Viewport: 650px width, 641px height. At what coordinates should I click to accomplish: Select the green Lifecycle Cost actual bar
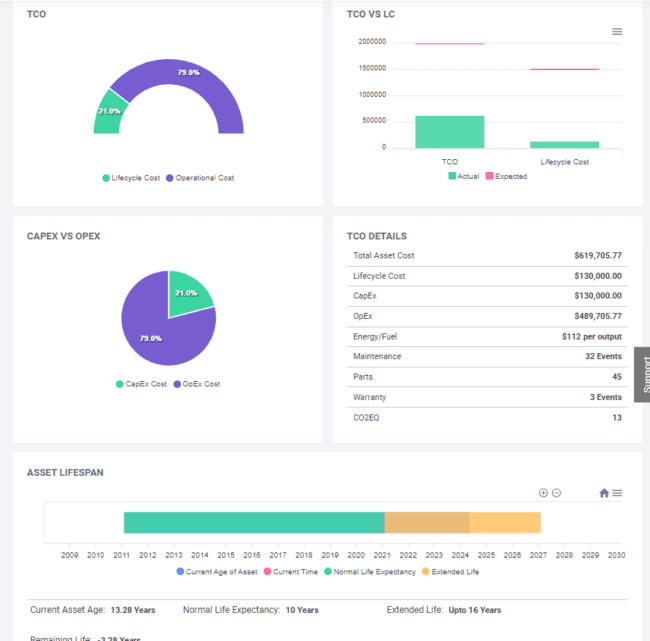click(565, 145)
